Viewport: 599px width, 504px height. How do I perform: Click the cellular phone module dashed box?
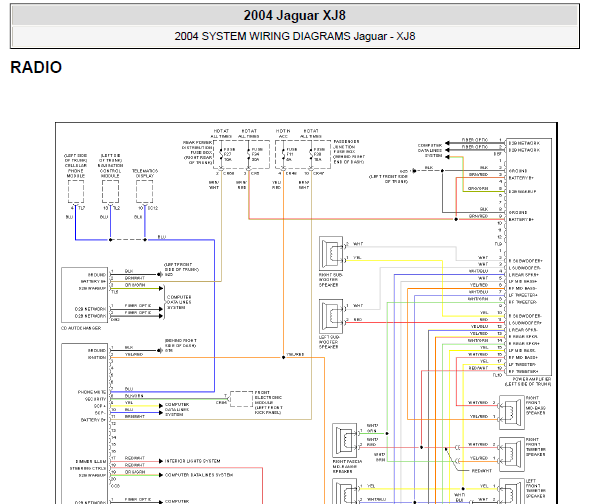coord(76,191)
